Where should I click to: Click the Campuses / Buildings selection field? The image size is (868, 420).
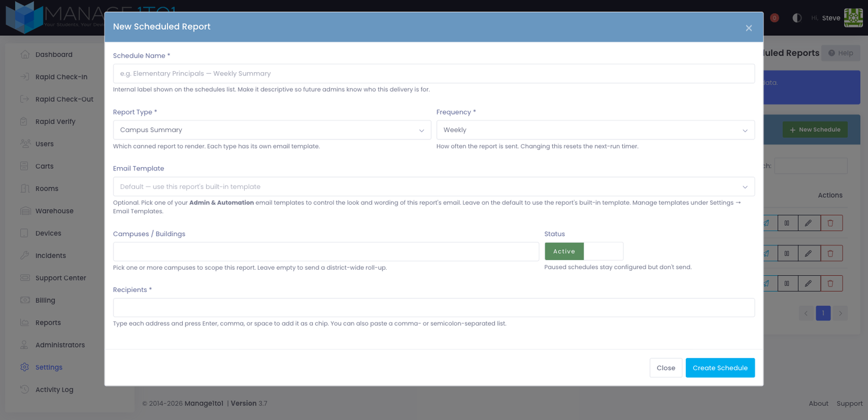click(x=326, y=252)
